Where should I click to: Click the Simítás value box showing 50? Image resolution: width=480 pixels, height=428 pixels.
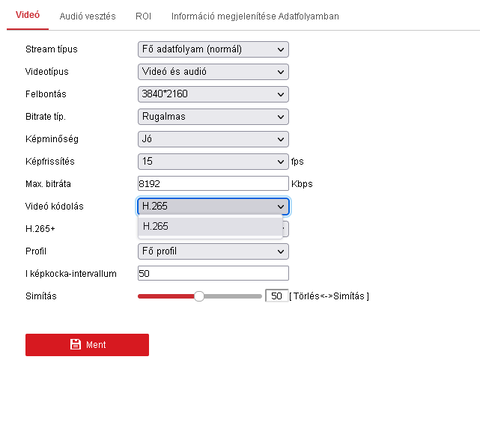pyautogui.click(x=277, y=296)
